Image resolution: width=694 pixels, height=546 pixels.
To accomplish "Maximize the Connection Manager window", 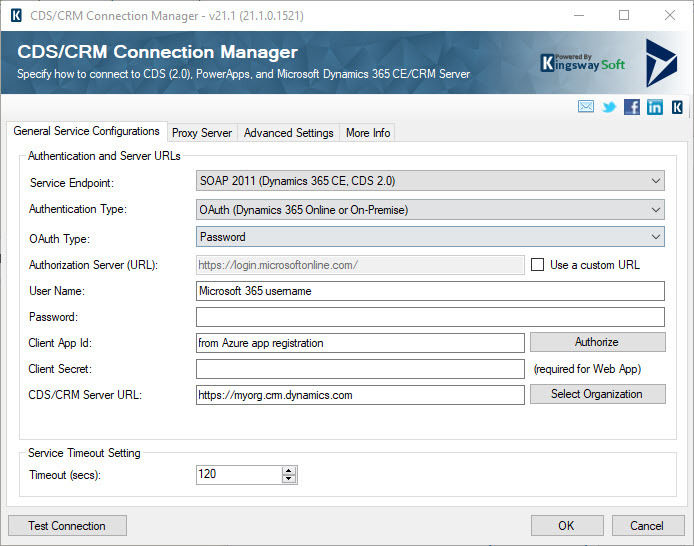I will [x=624, y=15].
